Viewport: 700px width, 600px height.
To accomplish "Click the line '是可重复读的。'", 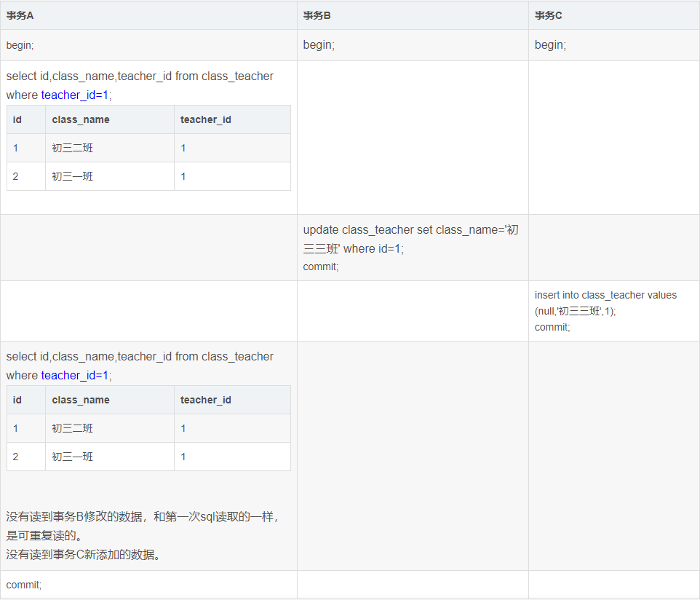I will [44, 536].
